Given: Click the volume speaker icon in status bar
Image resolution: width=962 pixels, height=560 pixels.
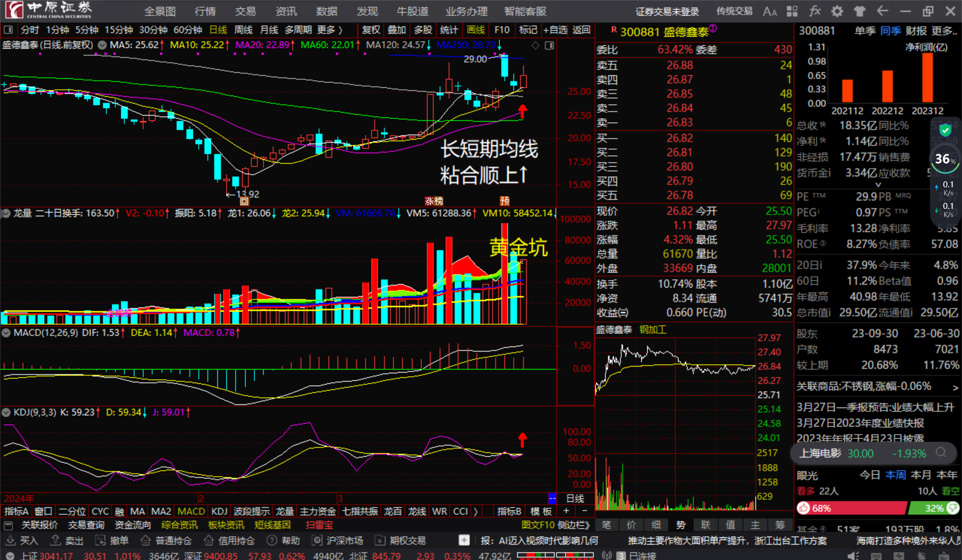Looking at the screenshot, I should tap(853, 555).
